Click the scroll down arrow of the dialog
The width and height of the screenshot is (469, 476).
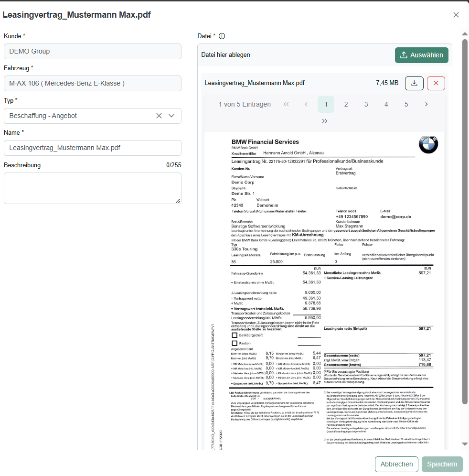click(464, 444)
